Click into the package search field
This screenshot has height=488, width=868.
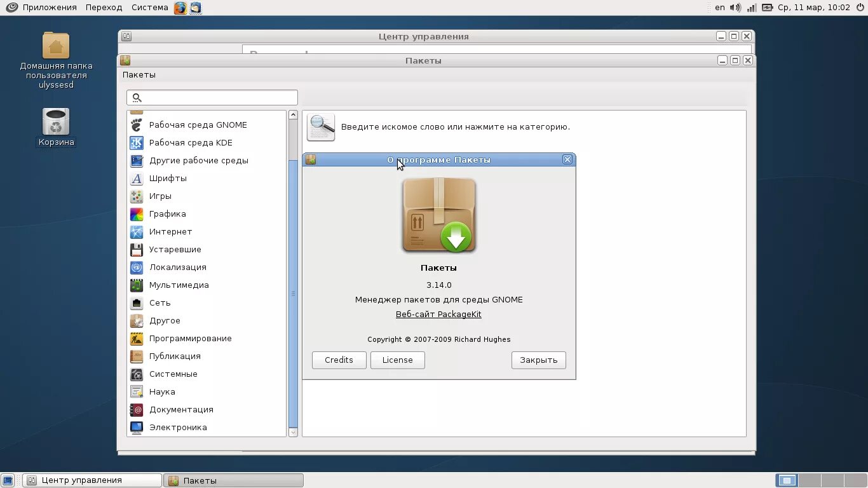click(x=212, y=98)
